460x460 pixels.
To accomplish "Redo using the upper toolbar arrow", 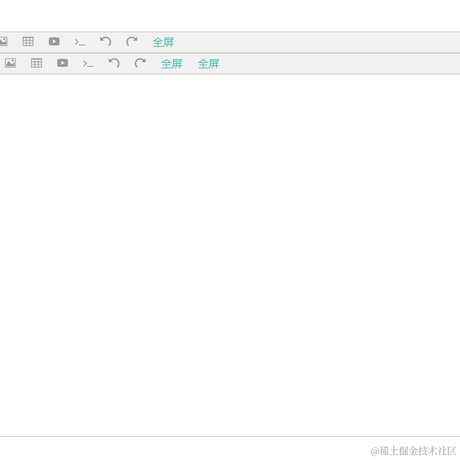I will [132, 42].
